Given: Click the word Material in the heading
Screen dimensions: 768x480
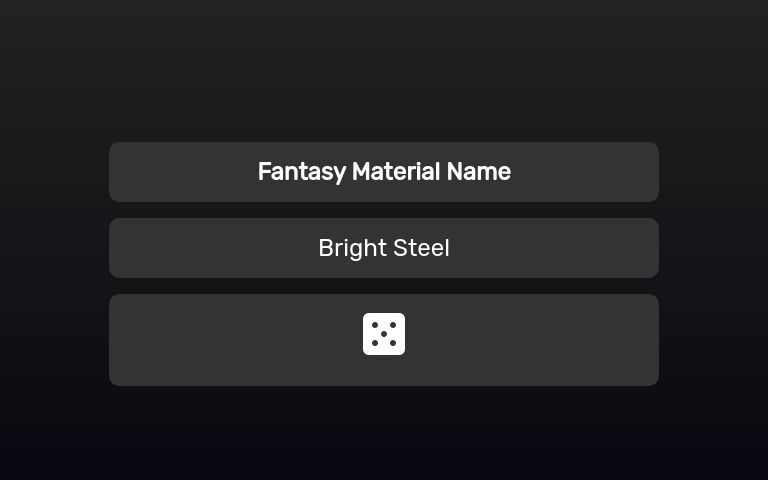Looking at the screenshot, I should (x=396, y=172).
